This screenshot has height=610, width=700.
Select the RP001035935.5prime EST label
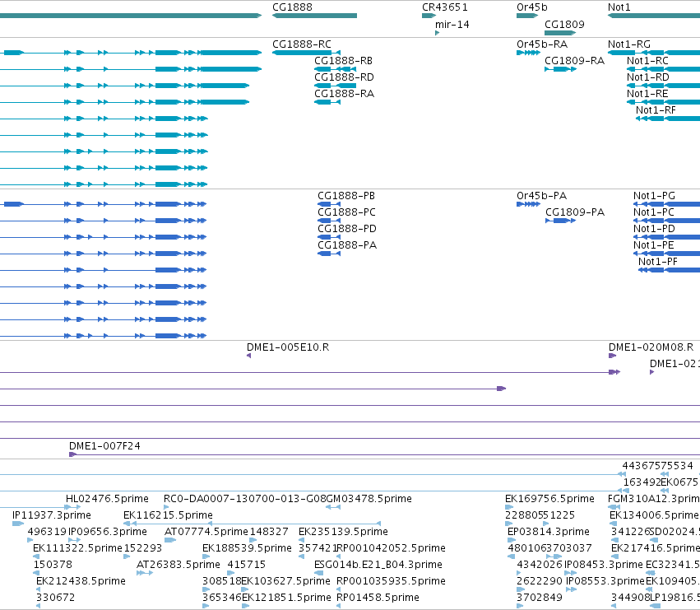click(x=391, y=581)
